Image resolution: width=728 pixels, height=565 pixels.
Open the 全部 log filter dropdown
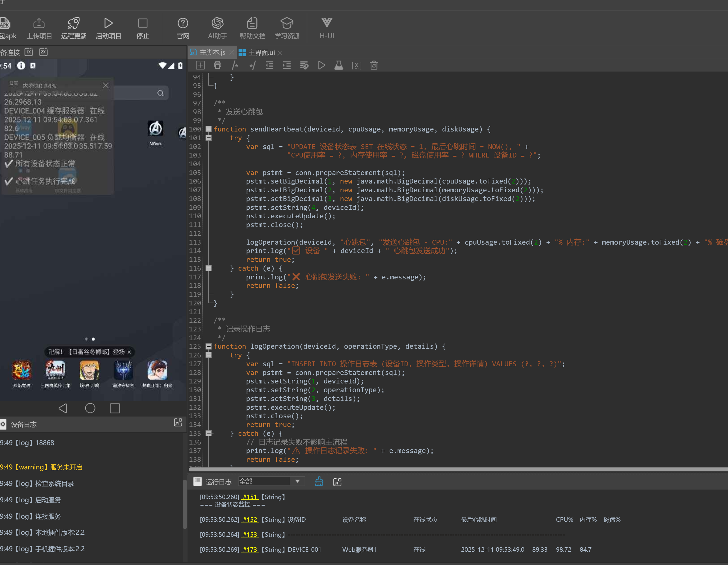(297, 481)
